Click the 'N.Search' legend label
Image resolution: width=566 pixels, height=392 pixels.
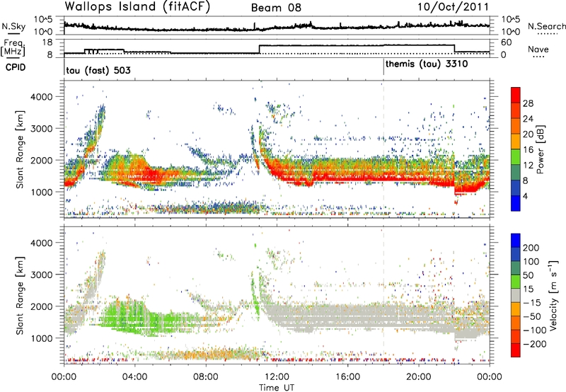[x=546, y=26]
